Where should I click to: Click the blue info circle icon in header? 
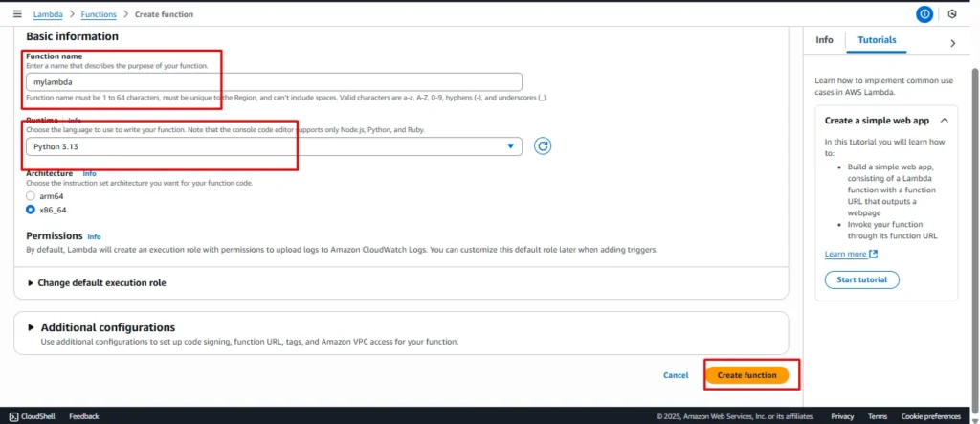pyautogui.click(x=924, y=13)
